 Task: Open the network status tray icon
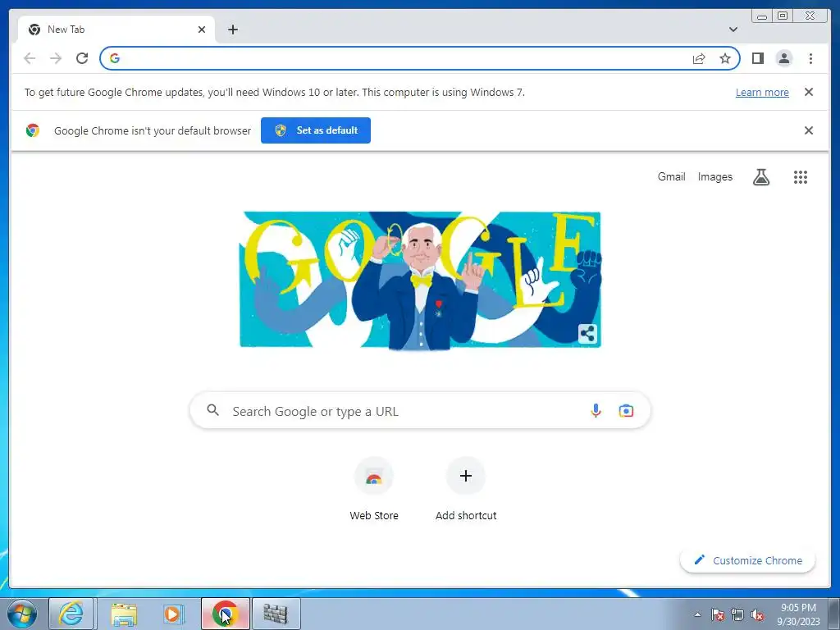(737, 614)
